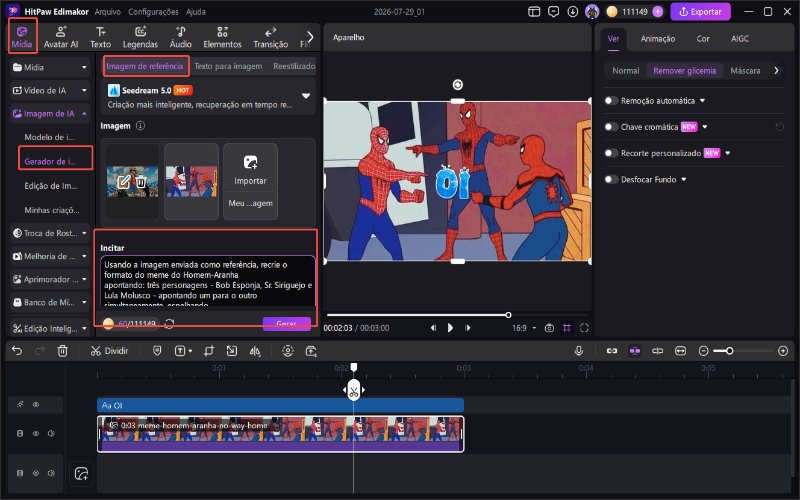Click rotate handle above the preview frame
The height and width of the screenshot is (500, 800).
pos(458,85)
